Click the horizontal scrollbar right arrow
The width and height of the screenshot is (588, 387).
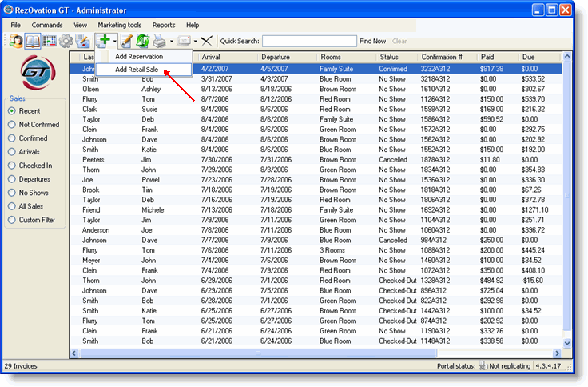point(558,353)
